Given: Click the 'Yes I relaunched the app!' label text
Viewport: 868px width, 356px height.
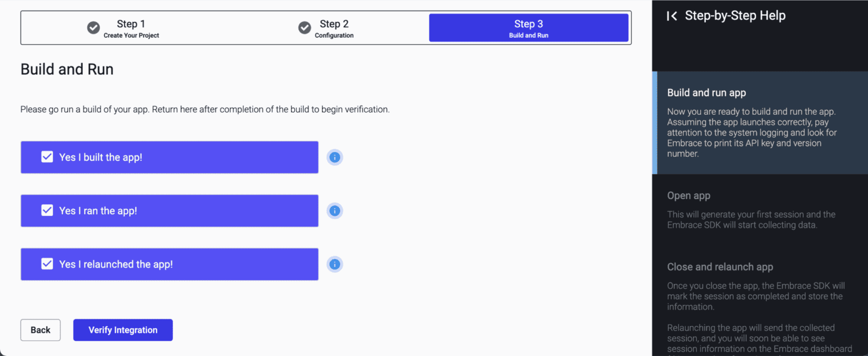Looking at the screenshot, I should pos(116,264).
